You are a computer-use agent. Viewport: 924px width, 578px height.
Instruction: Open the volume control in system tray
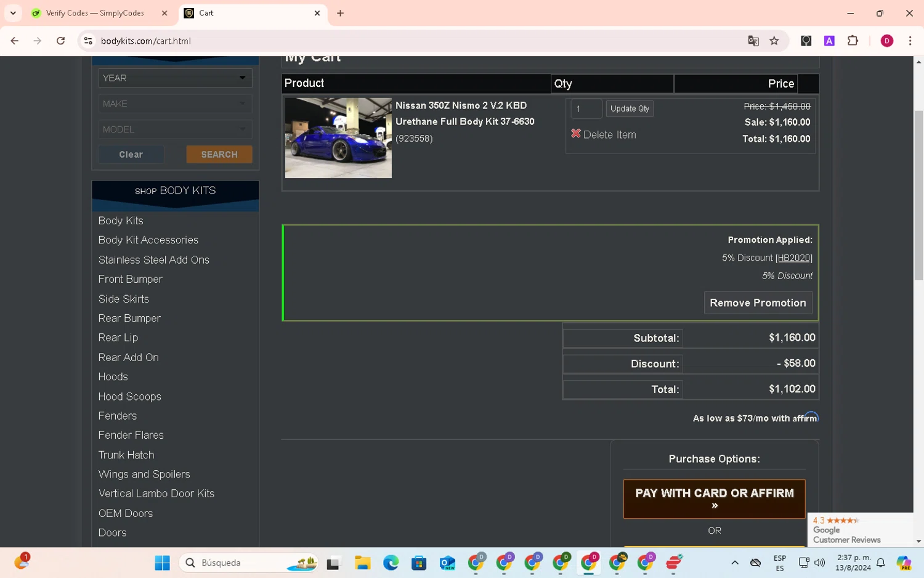[819, 563]
